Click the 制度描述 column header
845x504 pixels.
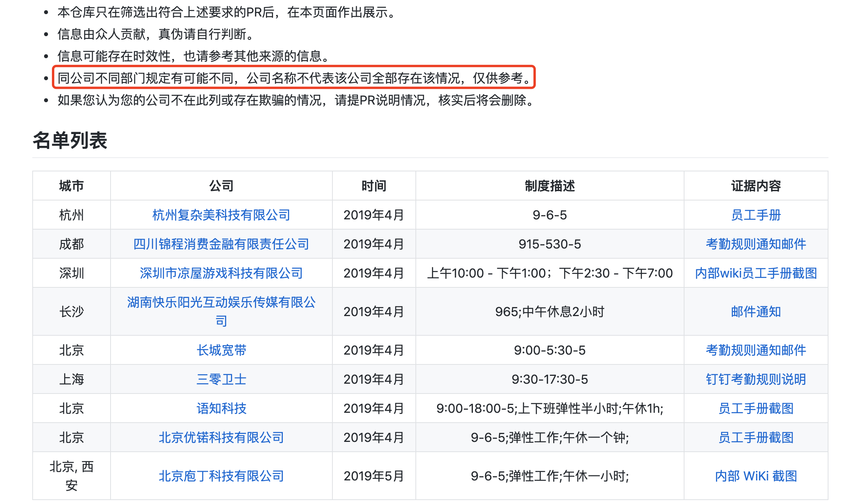coord(550,186)
